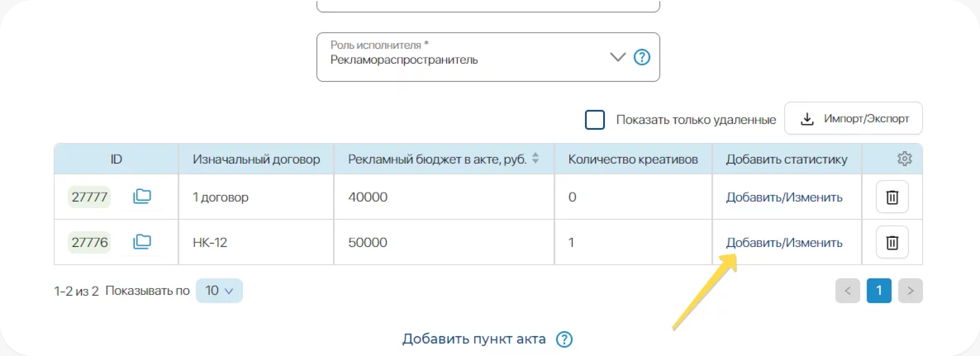Screen dimensions: 980x356
Task: Click the ID badge 27777
Action: point(89,197)
